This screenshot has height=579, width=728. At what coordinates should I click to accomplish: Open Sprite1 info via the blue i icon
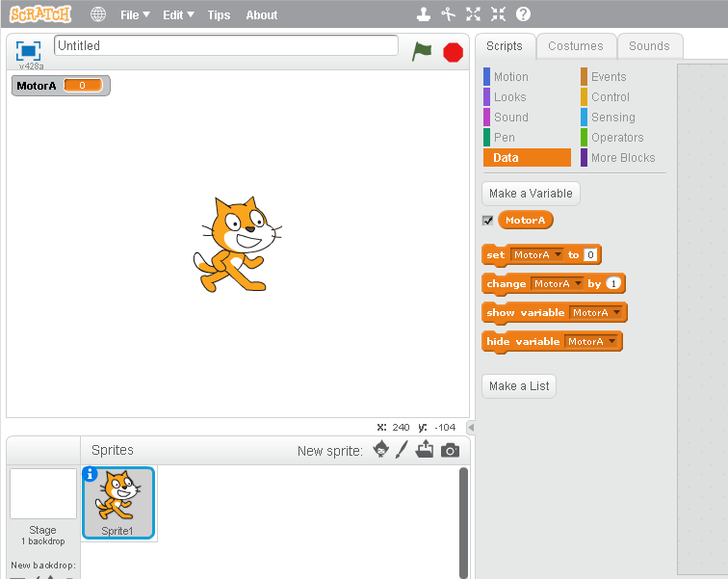[x=90, y=474]
